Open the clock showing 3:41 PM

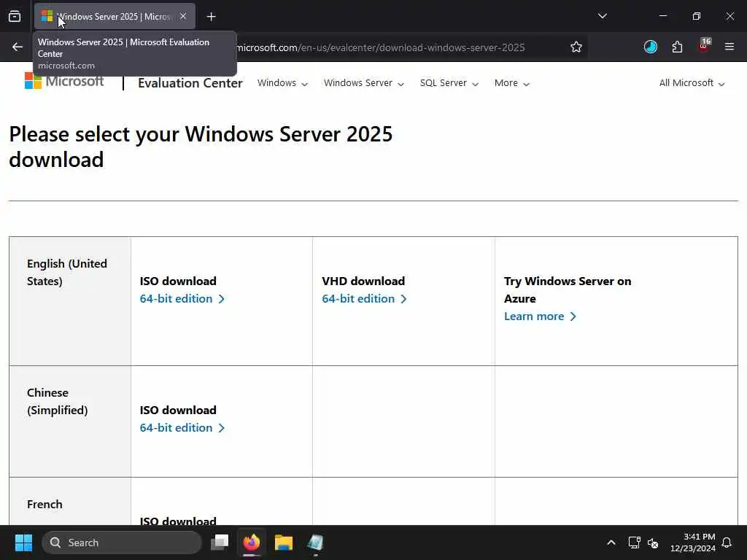pyautogui.click(x=693, y=542)
